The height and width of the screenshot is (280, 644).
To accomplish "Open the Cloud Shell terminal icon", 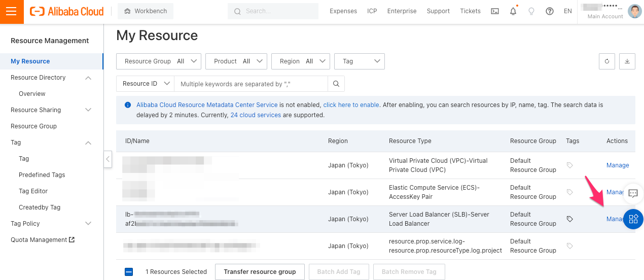I will pos(495,11).
